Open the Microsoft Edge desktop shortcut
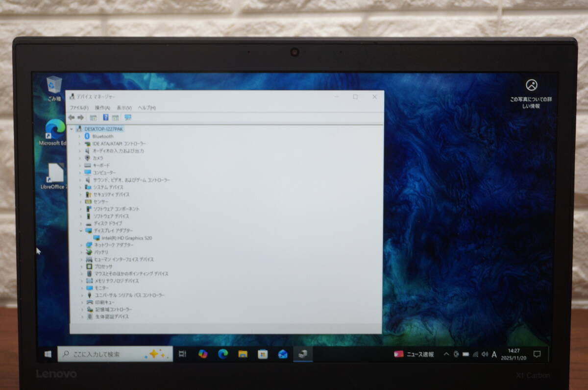This screenshot has height=390, width=588. pos(54,133)
